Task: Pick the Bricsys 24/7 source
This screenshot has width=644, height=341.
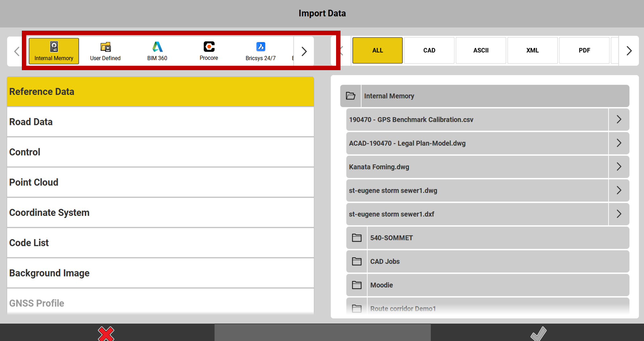Action: (260, 51)
